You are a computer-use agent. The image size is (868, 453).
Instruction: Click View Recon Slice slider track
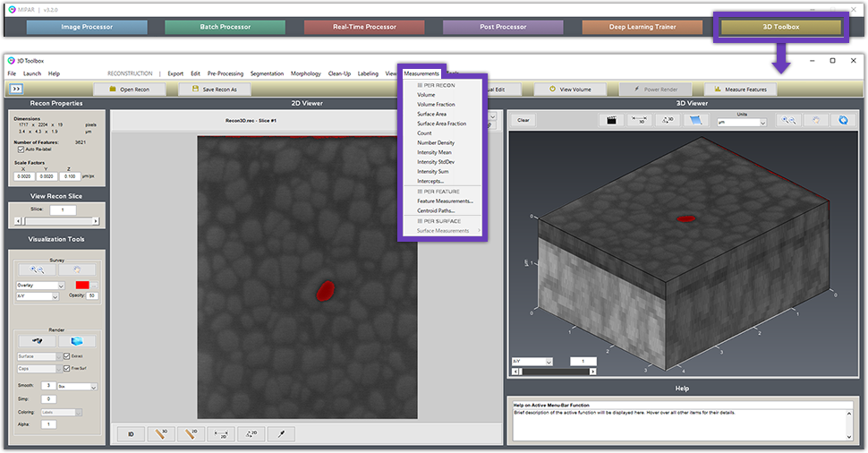tap(57, 221)
